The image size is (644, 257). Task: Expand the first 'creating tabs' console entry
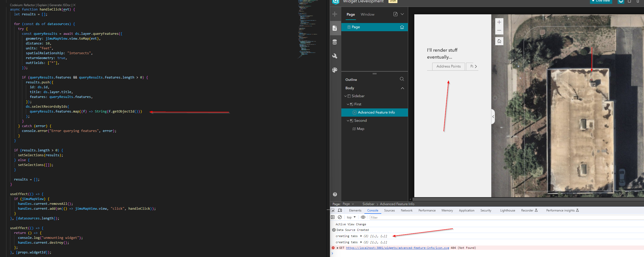pos(361,236)
